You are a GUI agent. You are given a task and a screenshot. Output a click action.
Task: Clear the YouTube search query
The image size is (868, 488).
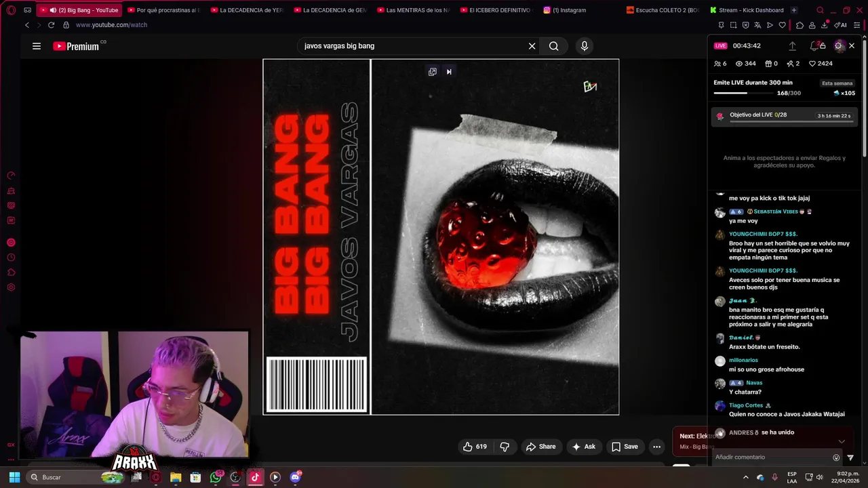[532, 46]
